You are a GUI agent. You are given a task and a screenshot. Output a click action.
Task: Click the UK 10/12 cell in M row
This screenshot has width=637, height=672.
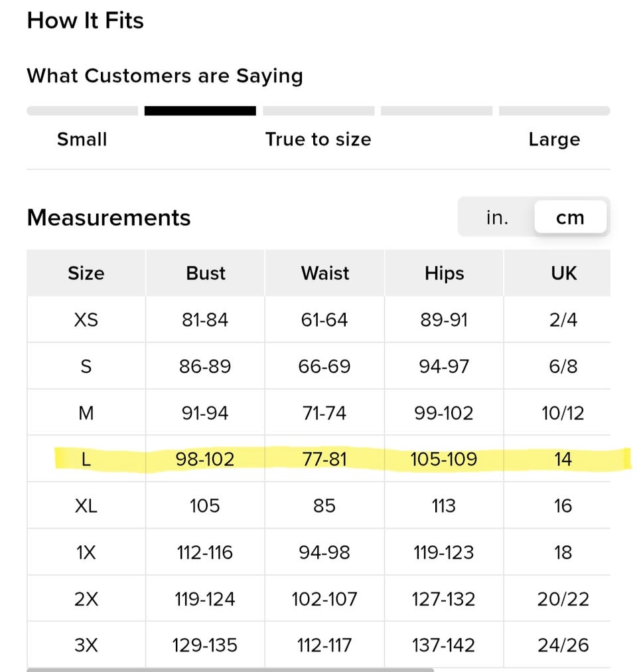563,413
